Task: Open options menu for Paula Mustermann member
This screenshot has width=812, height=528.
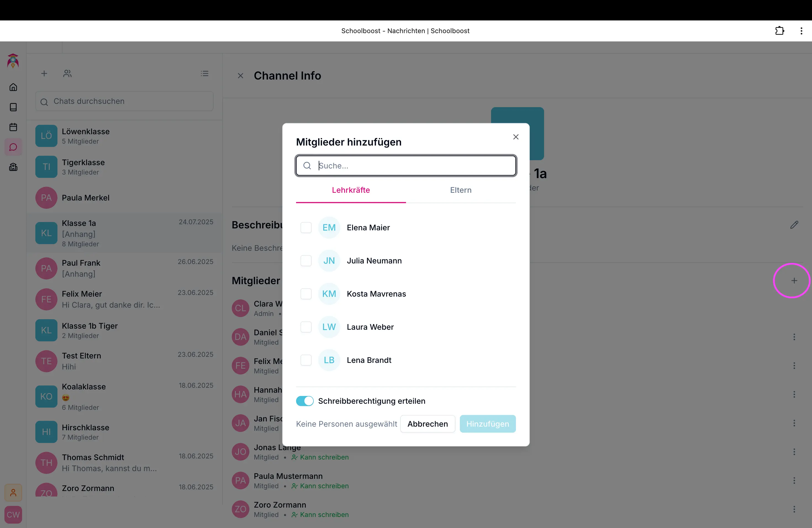Action: tap(794, 481)
